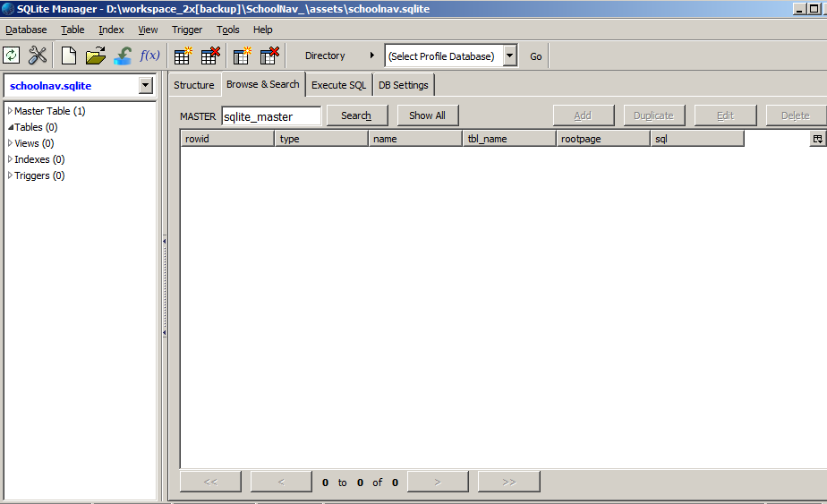Open user-defined functions f(x) icon

click(149, 56)
